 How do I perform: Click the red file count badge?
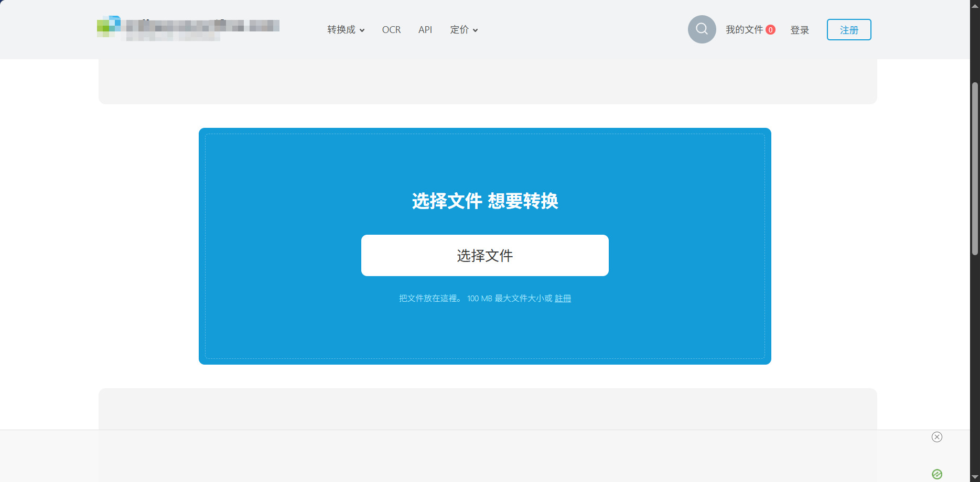770,30
